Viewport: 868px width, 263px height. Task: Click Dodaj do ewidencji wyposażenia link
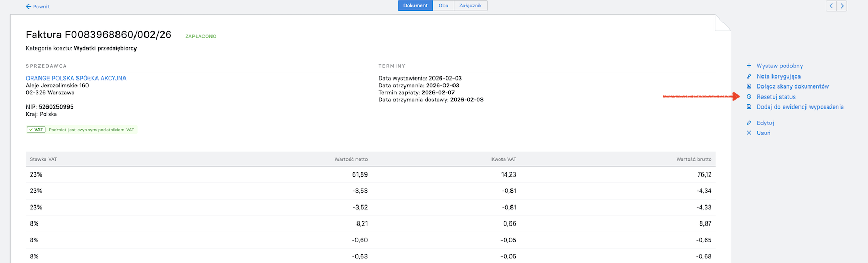coord(800,107)
